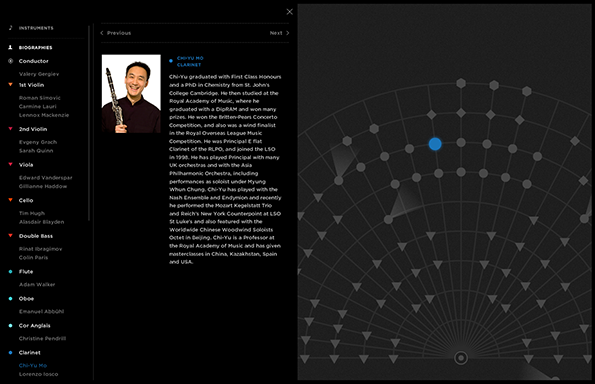Click the orange triangle beside Cello
595x384 pixels.
(11, 200)
